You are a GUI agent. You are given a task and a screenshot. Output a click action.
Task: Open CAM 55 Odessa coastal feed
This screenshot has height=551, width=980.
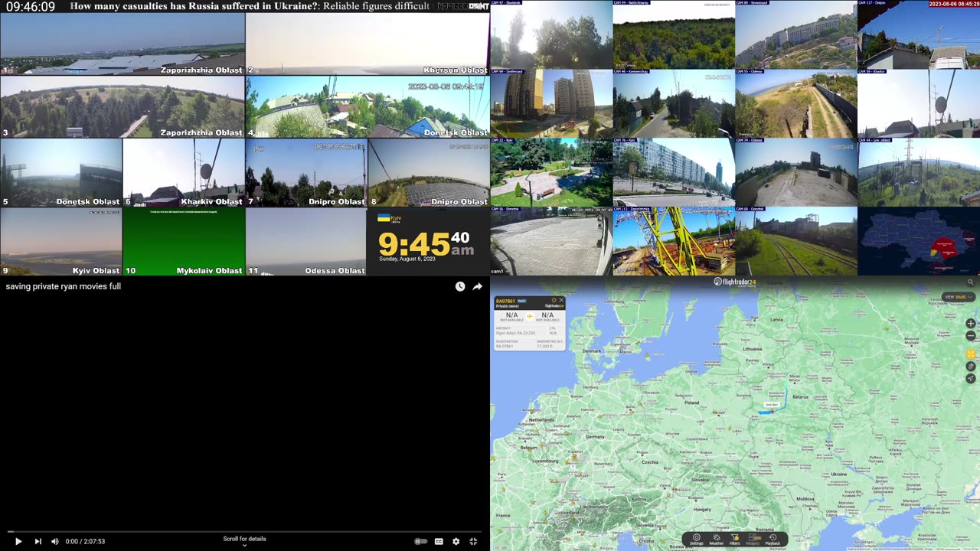[x=796, y=103]
